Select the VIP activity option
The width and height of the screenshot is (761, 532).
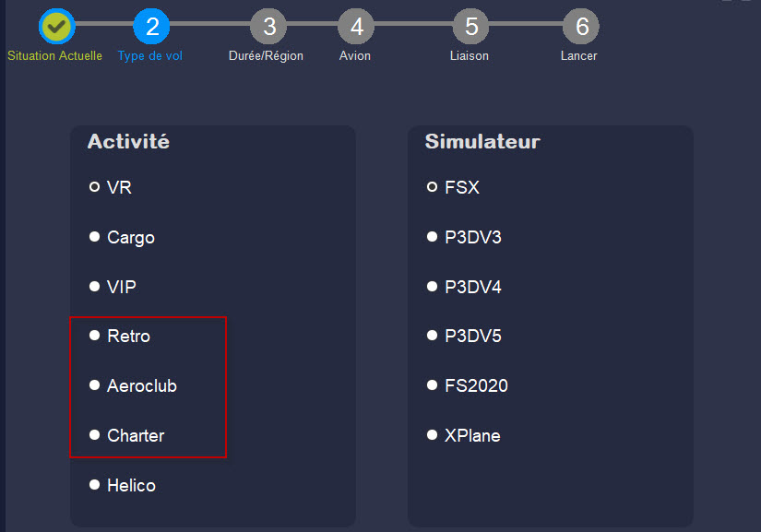(95, 286)
